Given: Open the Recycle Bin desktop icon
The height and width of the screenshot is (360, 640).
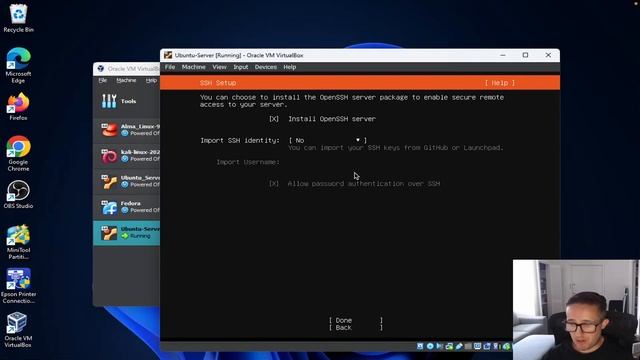Looking at the screenshot, I should [x=18, y=18].
